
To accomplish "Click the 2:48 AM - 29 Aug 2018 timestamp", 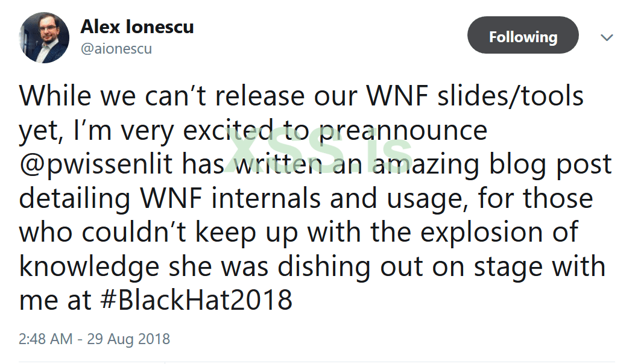I will click(x=95, y=339).
